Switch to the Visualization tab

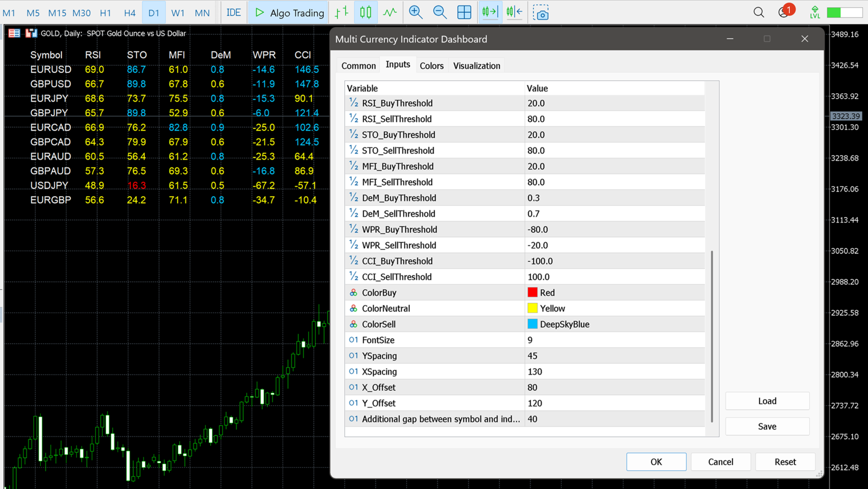[476, 65]
